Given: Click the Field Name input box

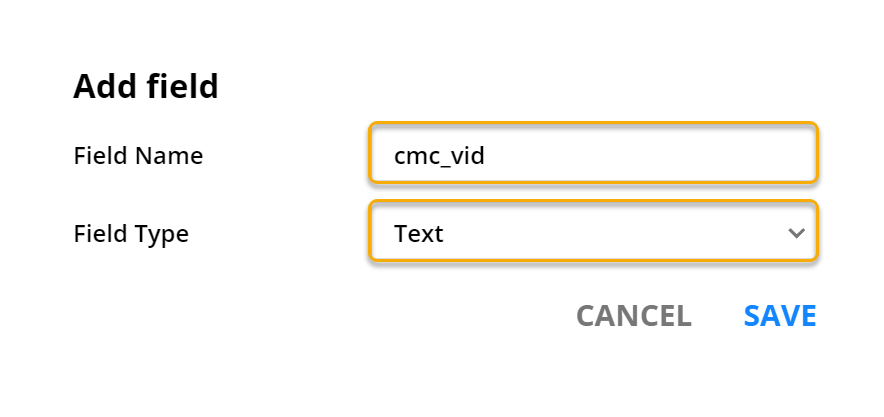Looking at the screenshot, I should [x=593, y=155].
